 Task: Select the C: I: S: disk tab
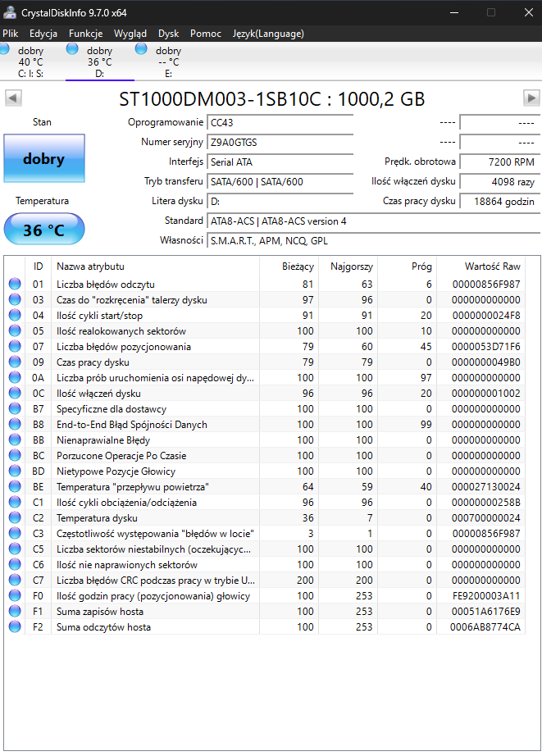click(x=31, y=61)
